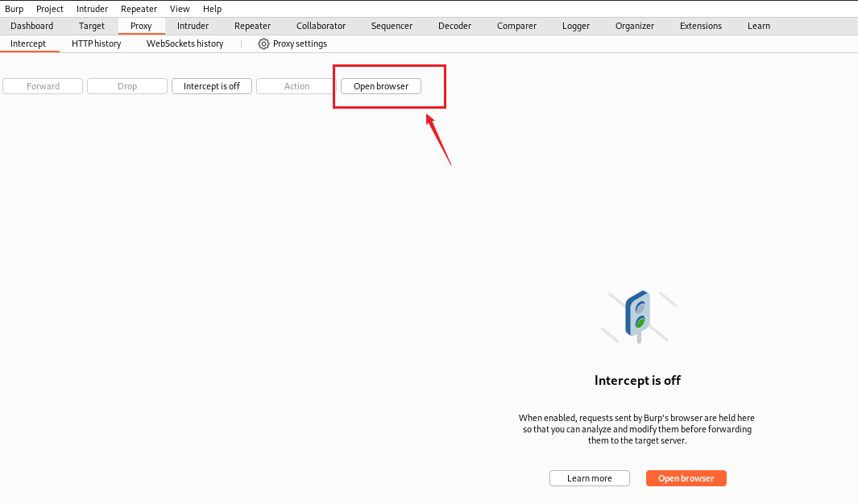Select the Intercept sub-tab
Screen dimensions: 858x504
(x=28, y=43)
